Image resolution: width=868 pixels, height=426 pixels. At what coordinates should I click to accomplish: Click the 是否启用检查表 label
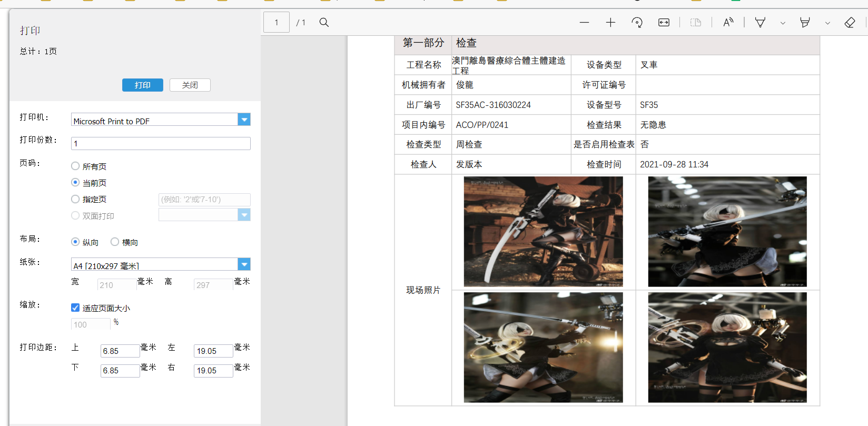(604, 144)
